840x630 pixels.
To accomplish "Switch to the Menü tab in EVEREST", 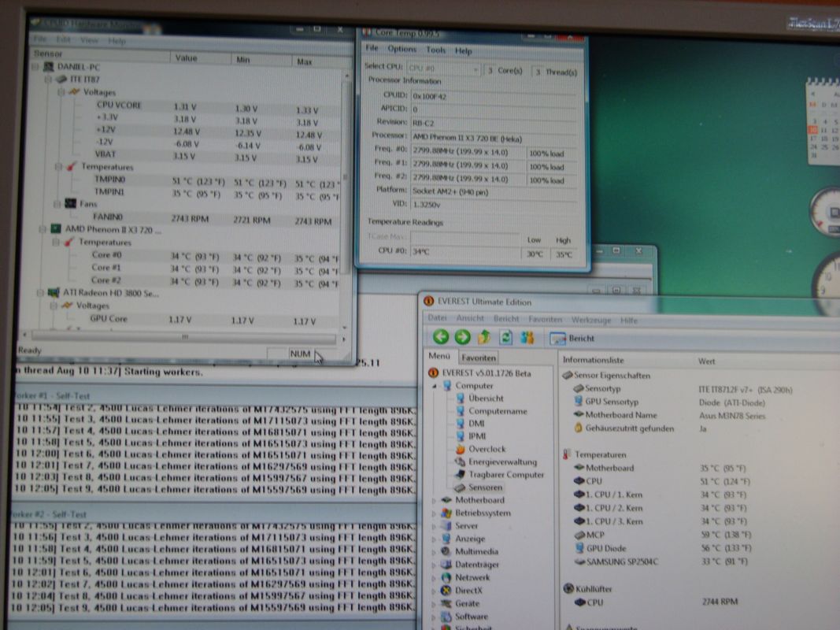I will click(x=439, y=356).
